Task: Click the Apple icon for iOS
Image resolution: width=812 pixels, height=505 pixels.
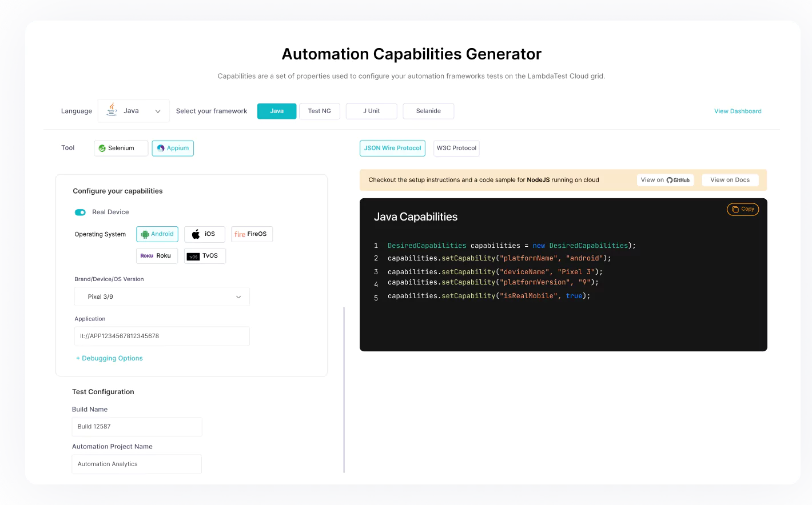Action: pos(194,234)
